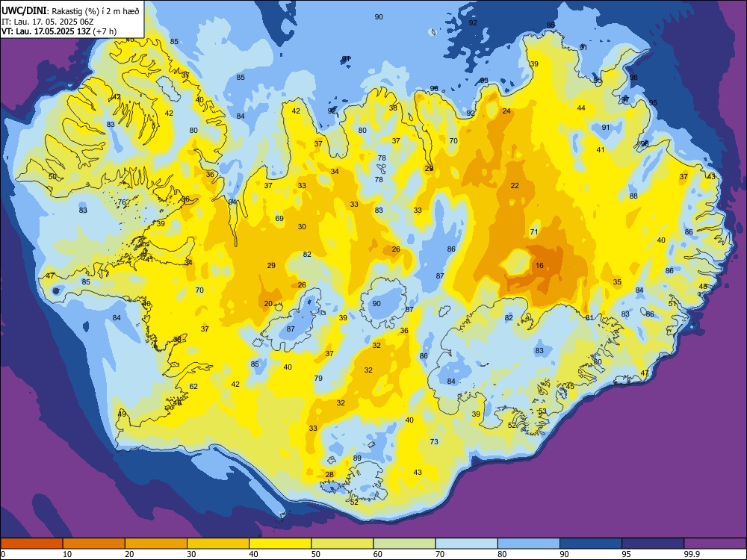
Task: Click the 10–20 orange legend swatch
Action: 94,544
